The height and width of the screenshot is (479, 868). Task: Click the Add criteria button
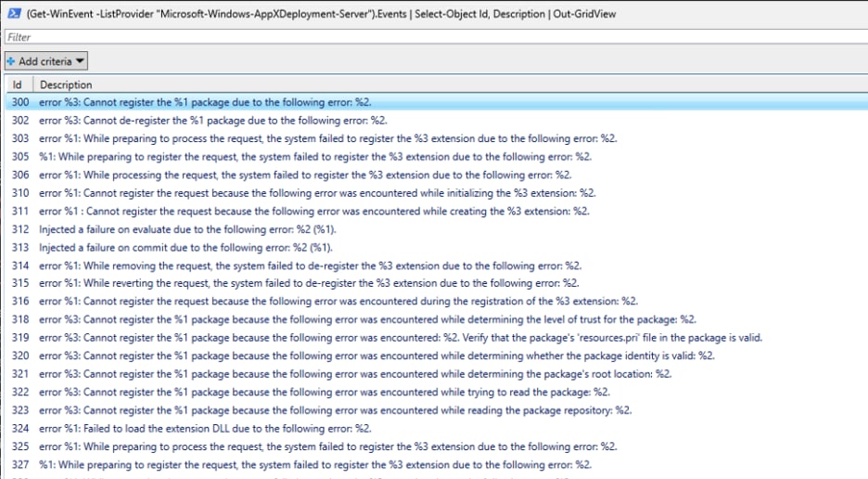[x=45, y=61]
